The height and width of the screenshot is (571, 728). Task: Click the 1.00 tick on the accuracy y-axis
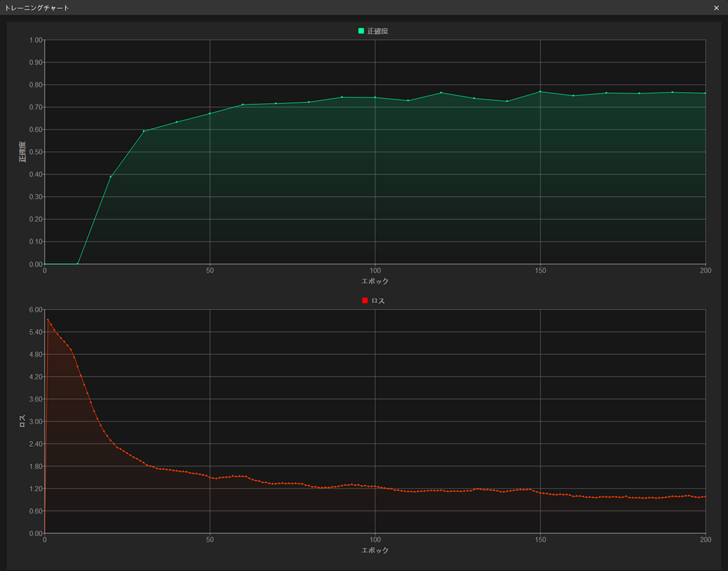[x=36, y=40]
